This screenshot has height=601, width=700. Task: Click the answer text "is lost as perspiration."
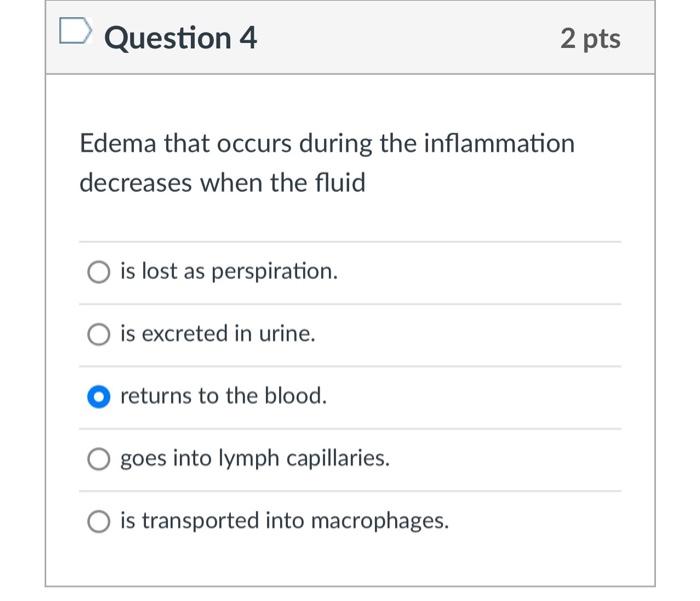click(229, 272)
